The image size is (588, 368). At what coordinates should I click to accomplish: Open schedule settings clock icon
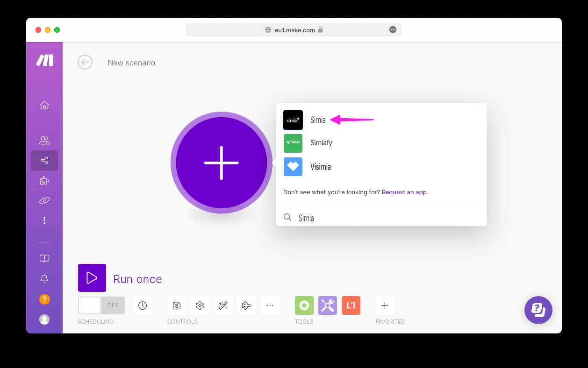point(143,305)
